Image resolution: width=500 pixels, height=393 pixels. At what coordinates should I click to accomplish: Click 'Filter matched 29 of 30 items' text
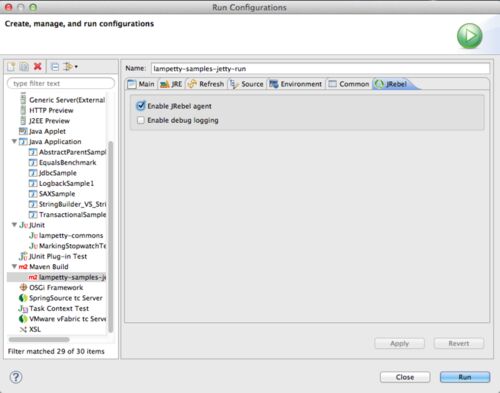[x=56, y=351]
